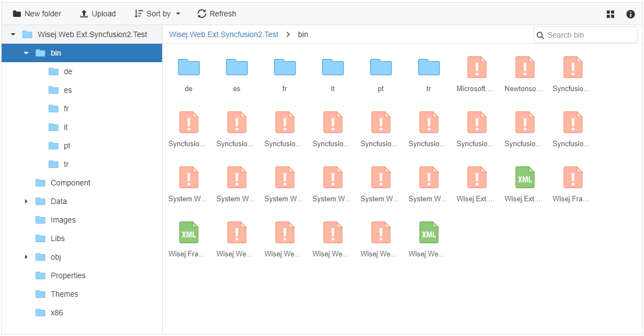Open the Sort by dropdown
The image size is (644, 336).
click(x=157, y=14)
